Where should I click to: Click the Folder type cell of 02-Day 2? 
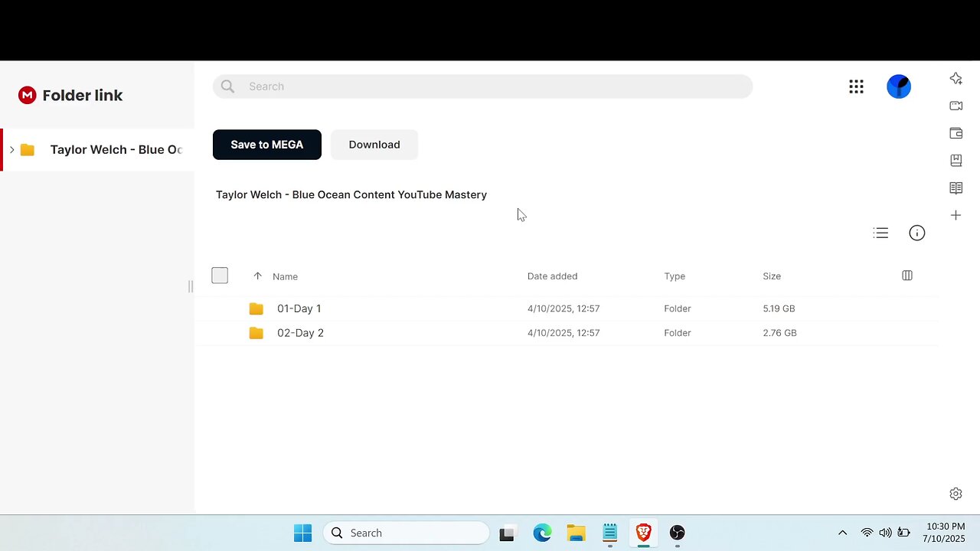point(678,333)
